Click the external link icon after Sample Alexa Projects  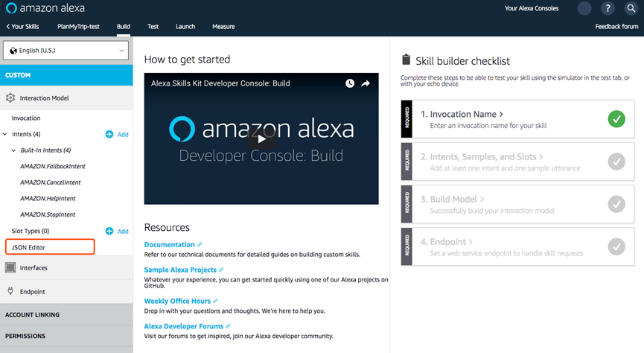(x=221, y=270)
